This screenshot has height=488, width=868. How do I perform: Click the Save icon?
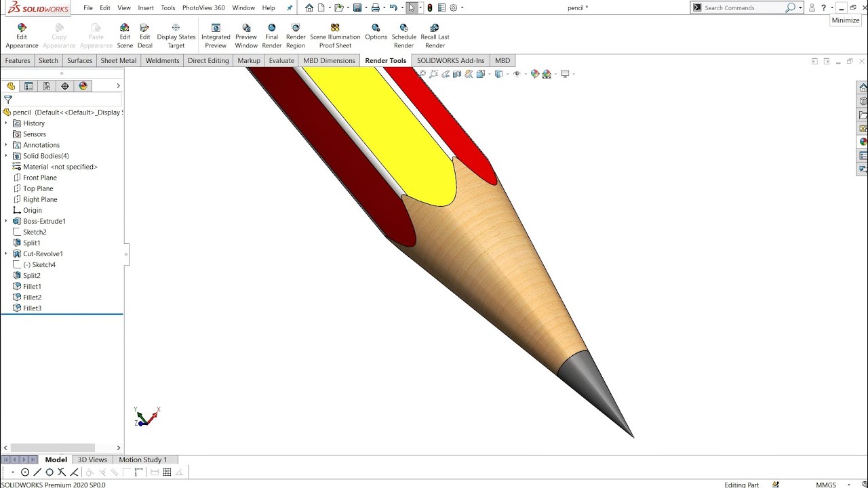click(357, 8)
